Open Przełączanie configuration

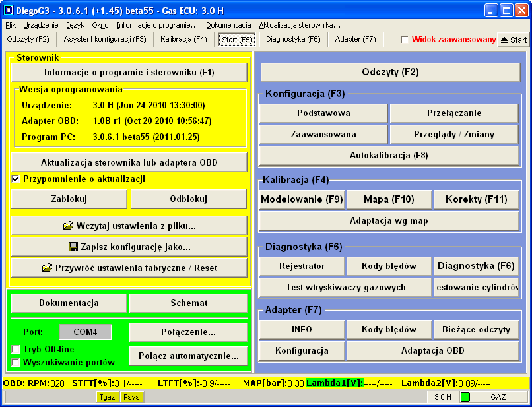454,113
